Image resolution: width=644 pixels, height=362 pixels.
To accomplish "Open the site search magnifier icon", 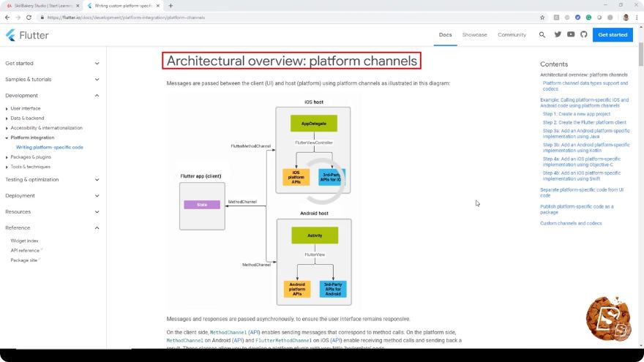I will click(x=542, y=35).
